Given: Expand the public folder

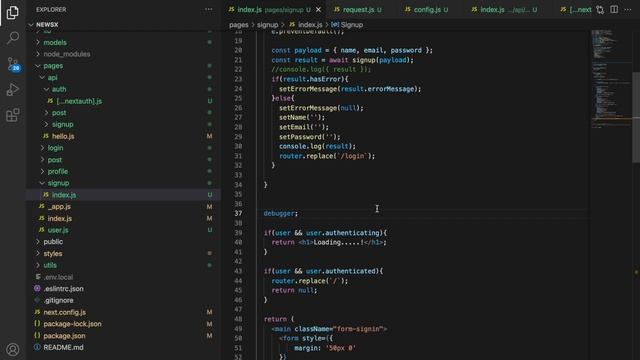Looking at the screenshot, I should (53, 242).
